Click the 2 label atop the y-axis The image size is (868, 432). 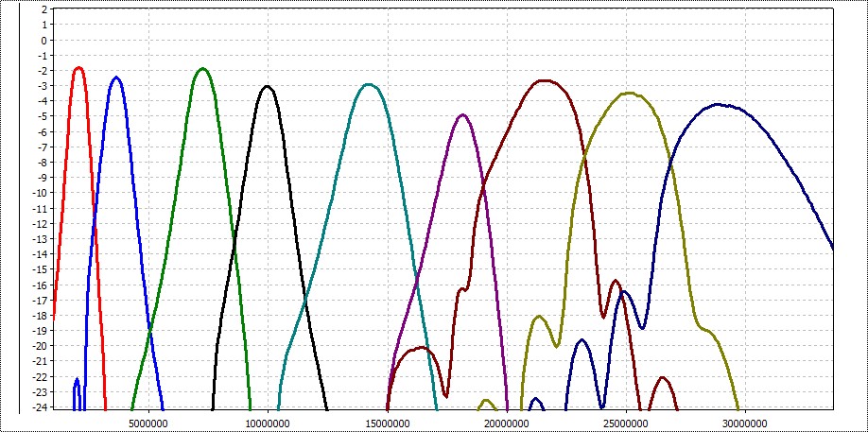(43, 9)
